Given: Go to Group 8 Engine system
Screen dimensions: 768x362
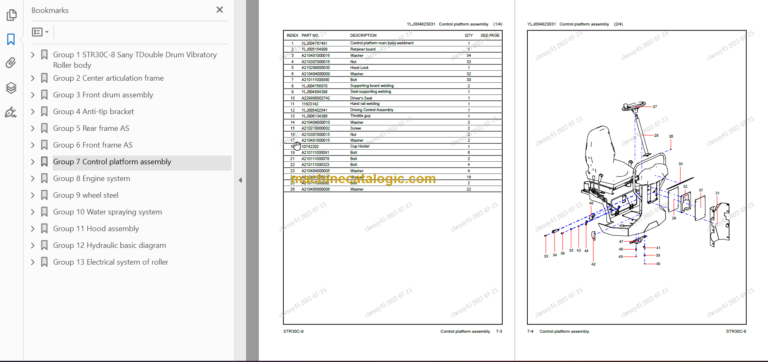Looking at the screenshot, I should [x=92, y=178].
